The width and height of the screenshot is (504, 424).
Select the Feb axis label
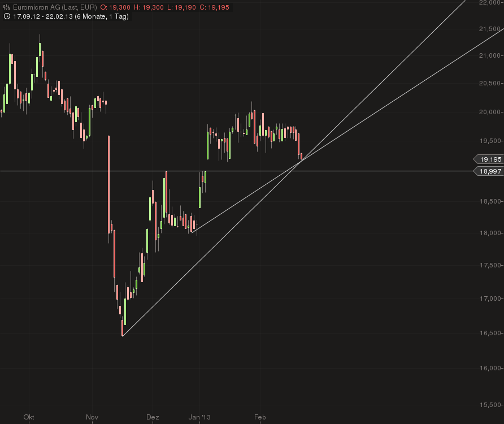[x=260, y=417]
